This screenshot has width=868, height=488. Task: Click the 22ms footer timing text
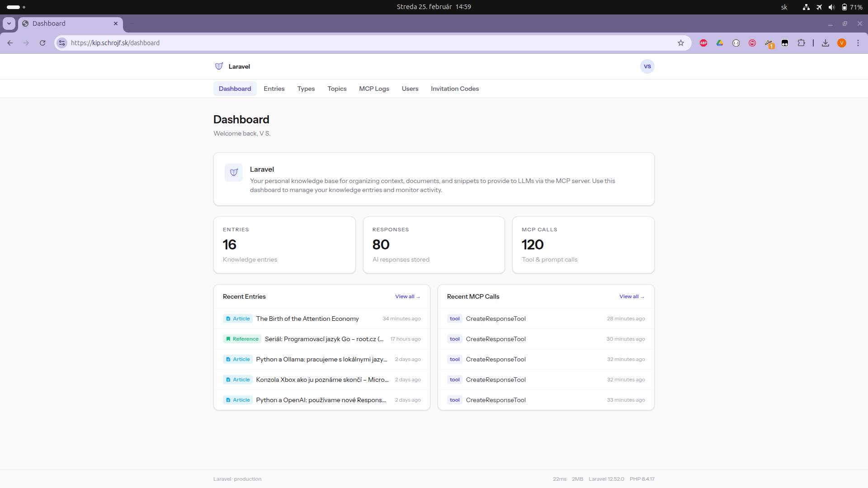click(x=559, y=479)
